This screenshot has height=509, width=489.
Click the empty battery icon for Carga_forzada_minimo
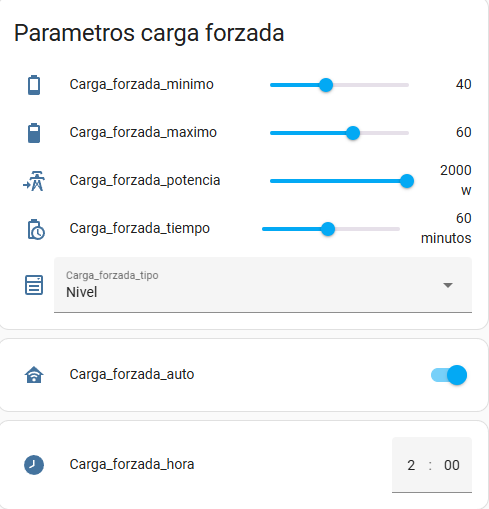(34, 85)
